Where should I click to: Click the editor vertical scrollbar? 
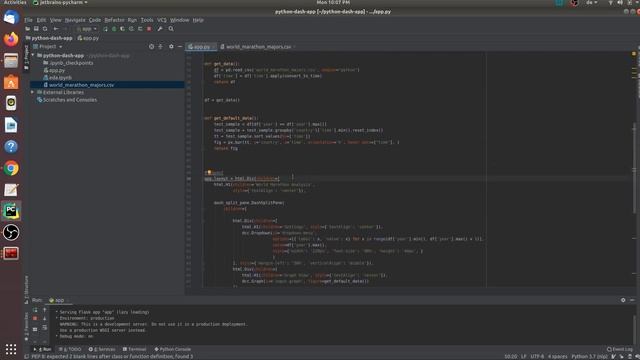634,169
